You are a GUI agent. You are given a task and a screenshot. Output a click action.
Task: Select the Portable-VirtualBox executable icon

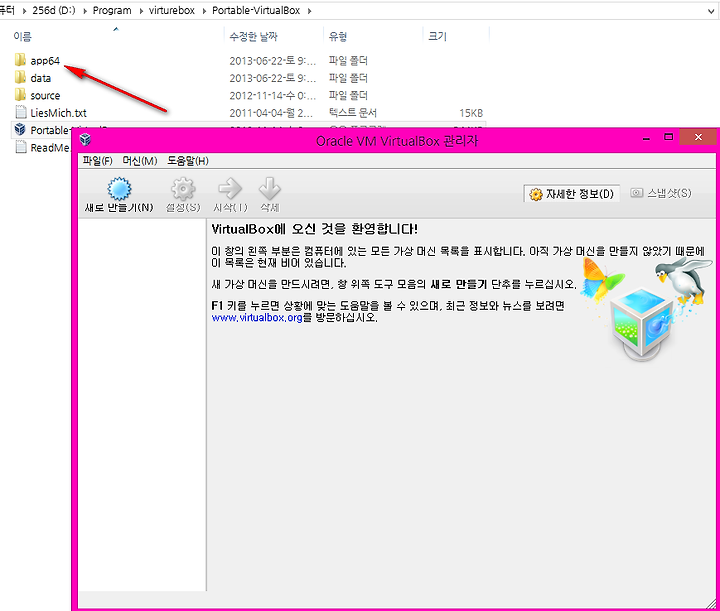click(x=20, y=129)
